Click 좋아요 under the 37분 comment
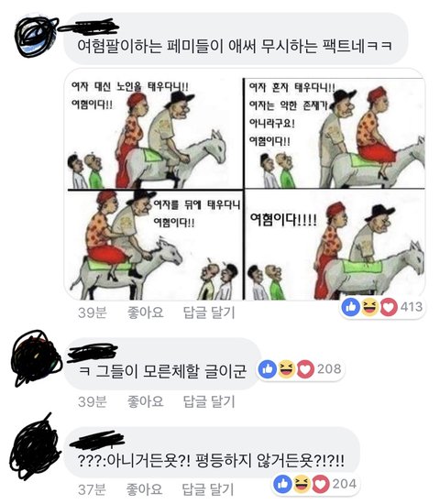This screenshot has width=440, height=504. coord(144,489)
